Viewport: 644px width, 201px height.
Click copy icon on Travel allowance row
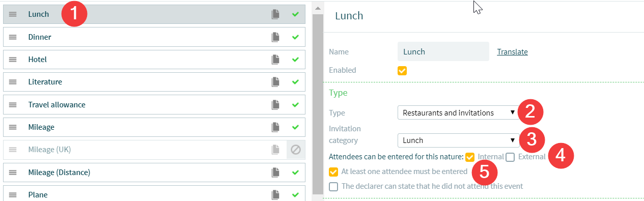(x=275, y=105)
